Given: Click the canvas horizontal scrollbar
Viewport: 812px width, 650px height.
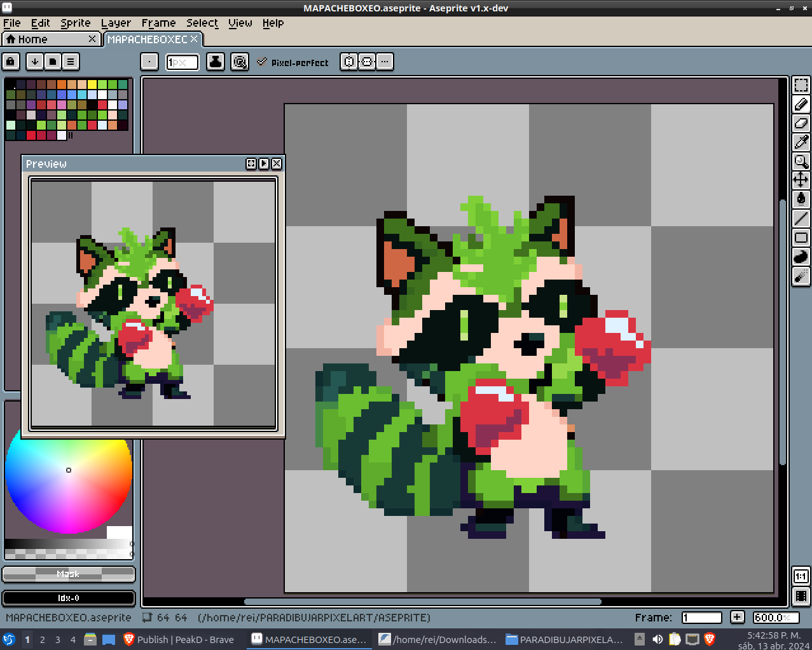Looking at the screenshot, I should 423,602.
